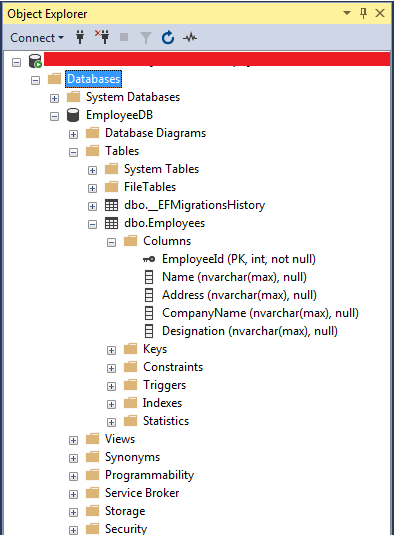394x537 pixels.
Task: Open the Activity Monitor icon
Action: point(189,37)
